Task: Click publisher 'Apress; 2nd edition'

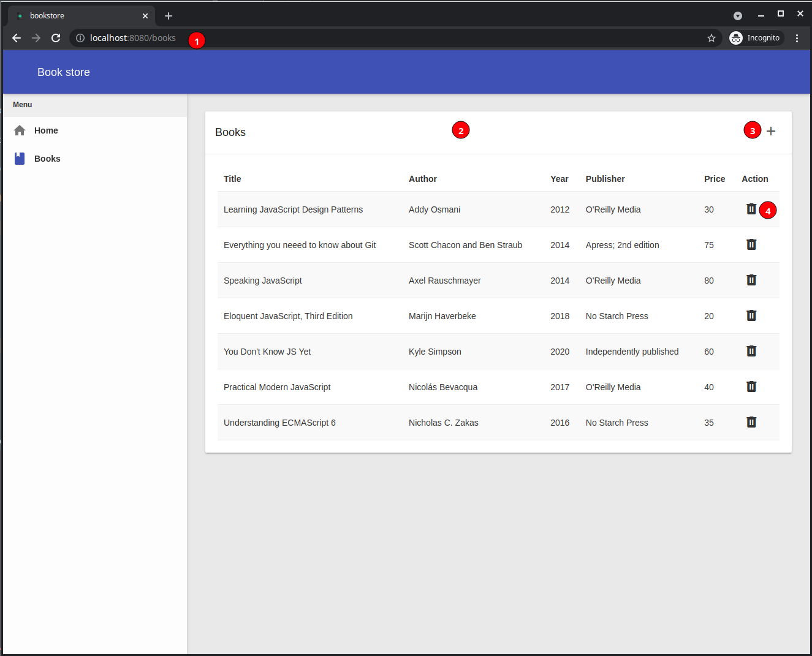Action: tap(623, 245)
